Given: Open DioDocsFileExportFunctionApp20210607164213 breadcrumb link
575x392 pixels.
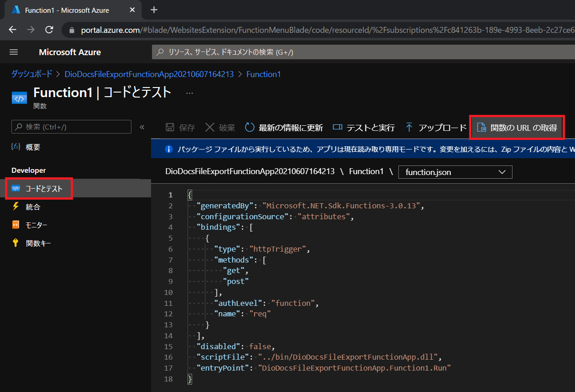Looking at the screenshot, I should point(149,74).
